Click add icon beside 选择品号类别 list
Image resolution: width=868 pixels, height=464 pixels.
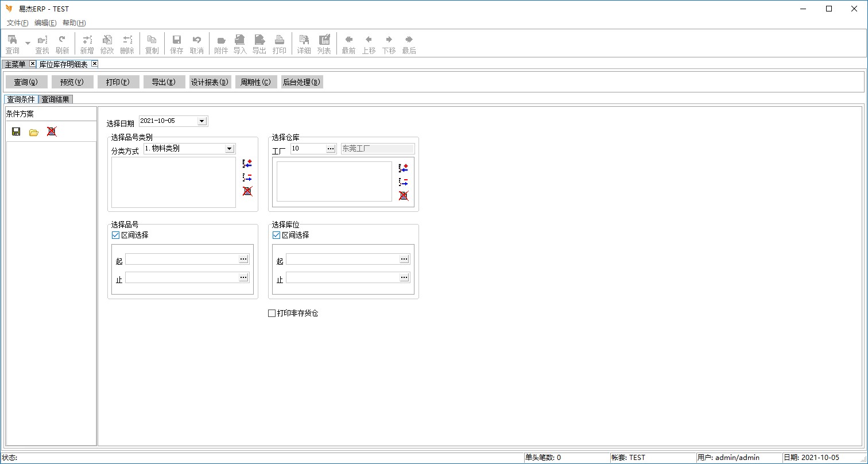coord(247,164)
